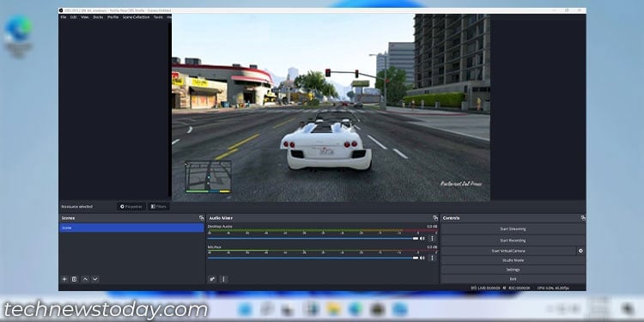644x322 pixels.
Task: Open the File menu
Action: coord(64,17)
